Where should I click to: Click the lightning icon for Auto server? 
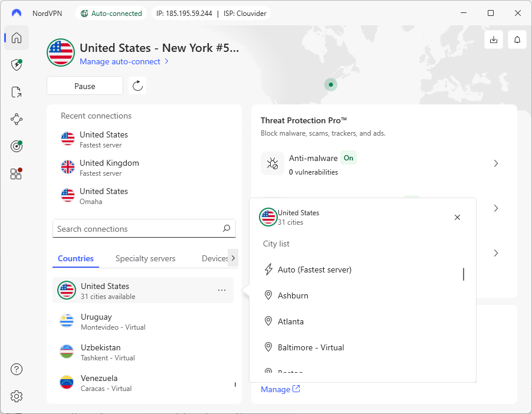pyautogui.click(x=268, y=270)
